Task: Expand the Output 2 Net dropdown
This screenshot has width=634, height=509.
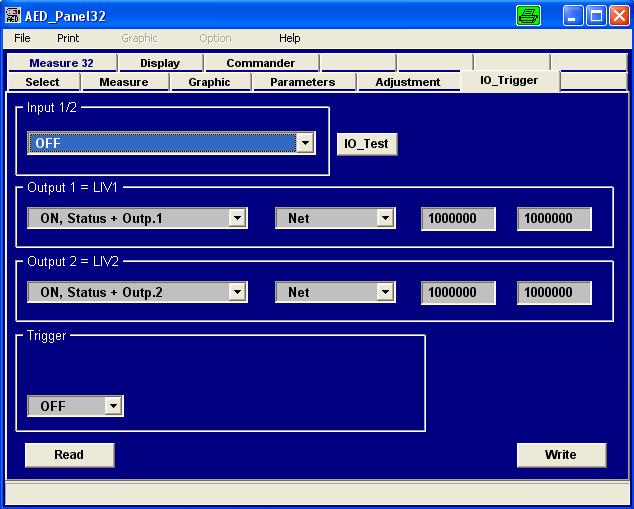Action: [x=385, y=292]
